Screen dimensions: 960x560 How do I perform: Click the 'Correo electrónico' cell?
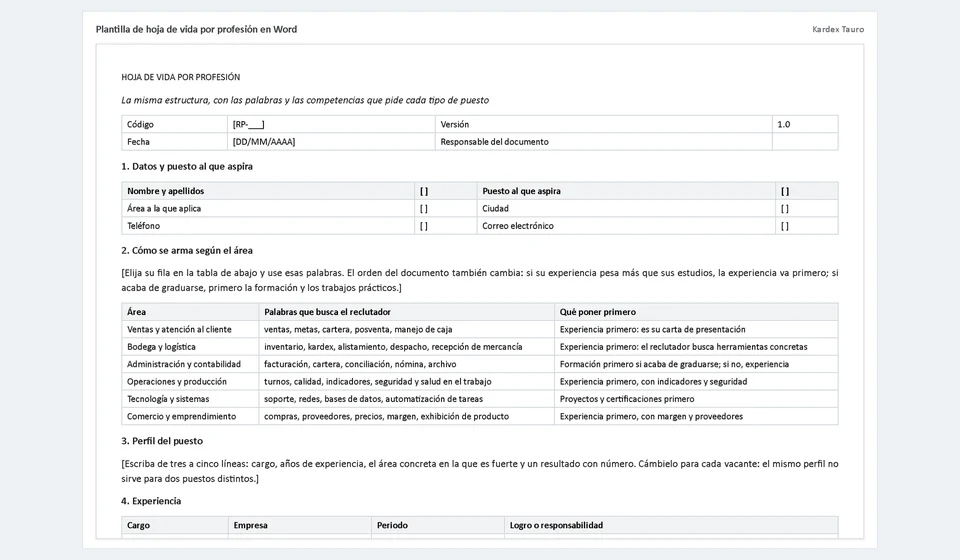click(x=626, y=226)
